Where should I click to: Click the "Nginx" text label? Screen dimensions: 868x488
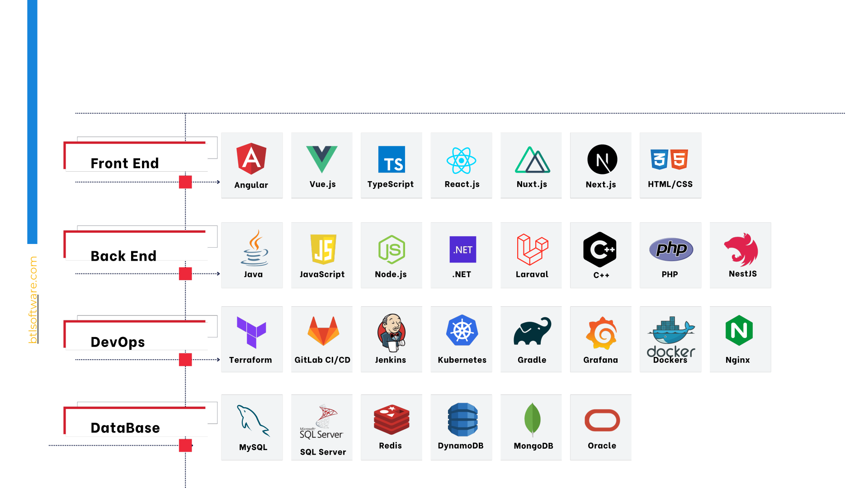point(737,360)
